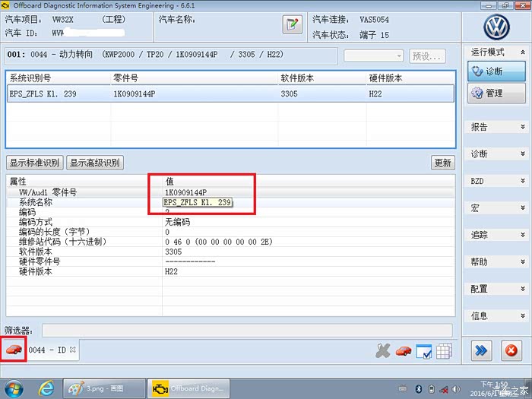This screenshot has width=532, height=399.
Task: Open the edit vehicle notes icon
Action: pyautogui.click(x=293, y=24)
